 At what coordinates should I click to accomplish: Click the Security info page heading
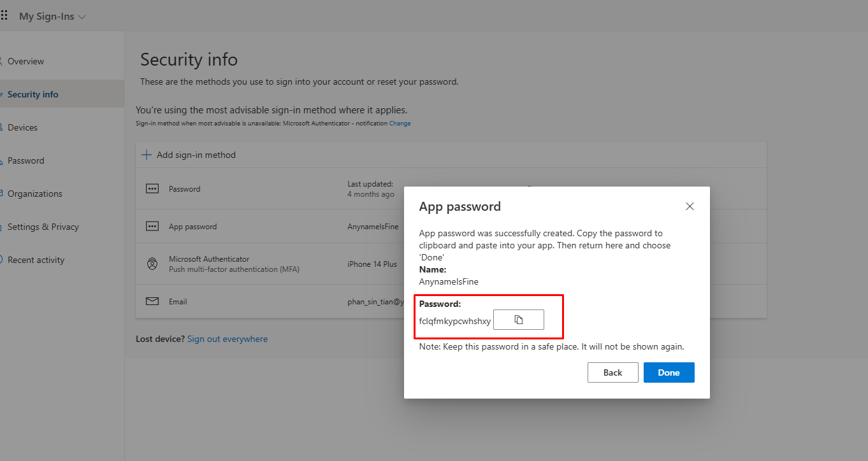(x=189, y=60)
